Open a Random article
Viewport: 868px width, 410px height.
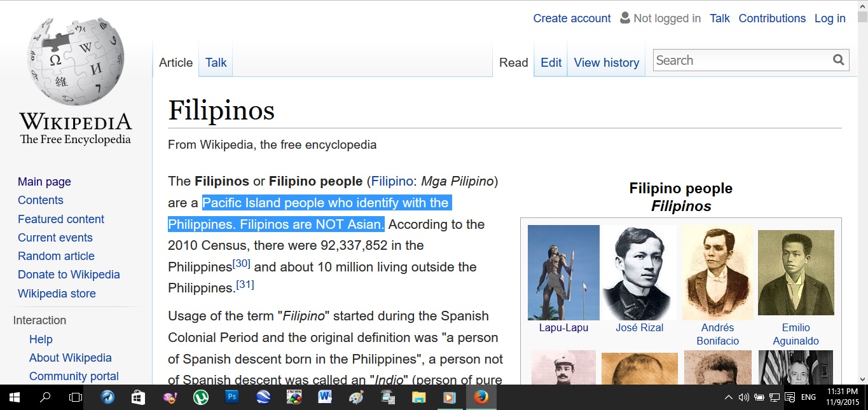56,256
